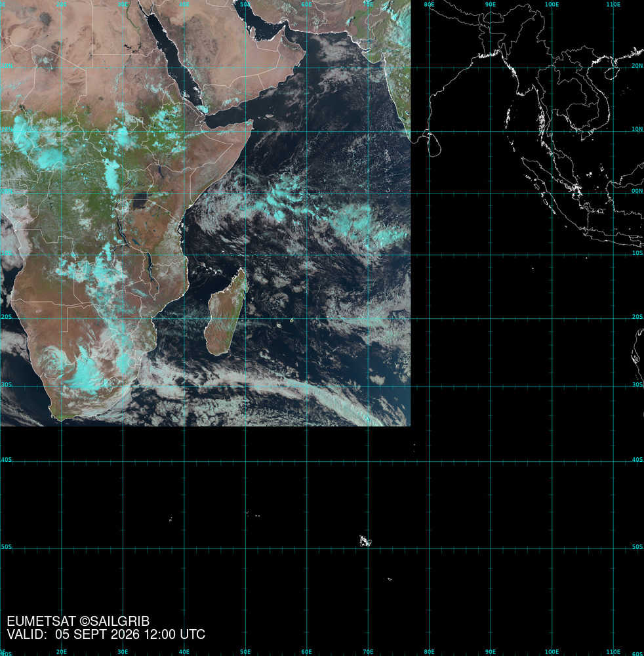This screenshot has height=656, width=644.
Task: Click the 50E longitude label at bottom
Action: coord(245,652)
